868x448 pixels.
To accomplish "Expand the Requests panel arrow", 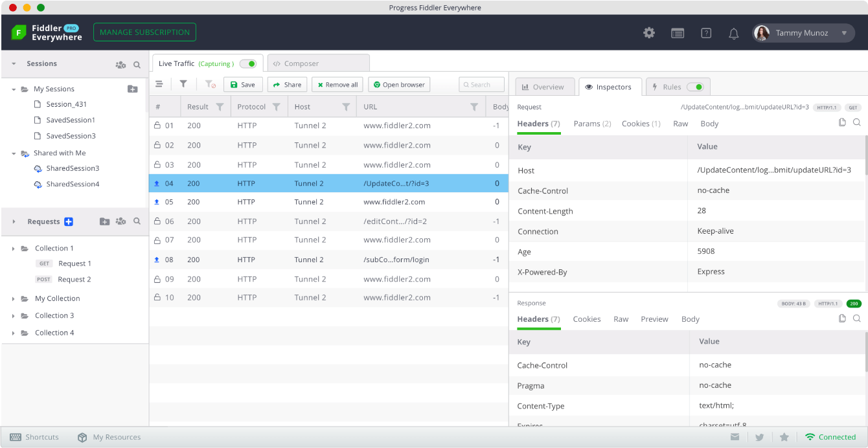I will point(14,221).
